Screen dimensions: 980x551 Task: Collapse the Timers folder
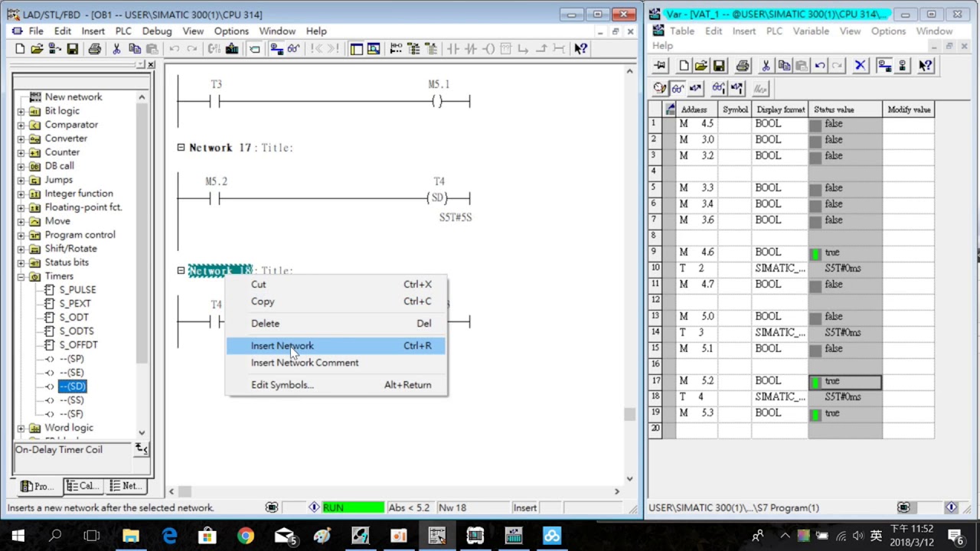(x=21, y=276)
